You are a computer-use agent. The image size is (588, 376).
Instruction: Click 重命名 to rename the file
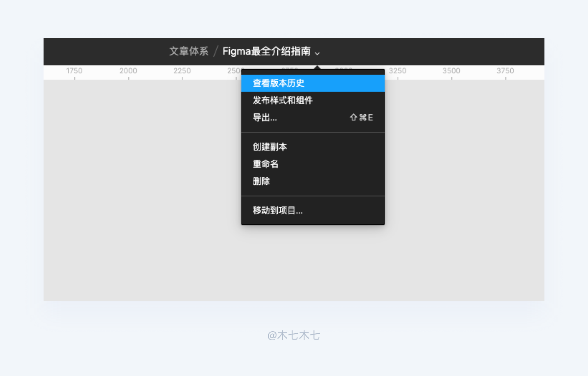[x=265, y=164]
